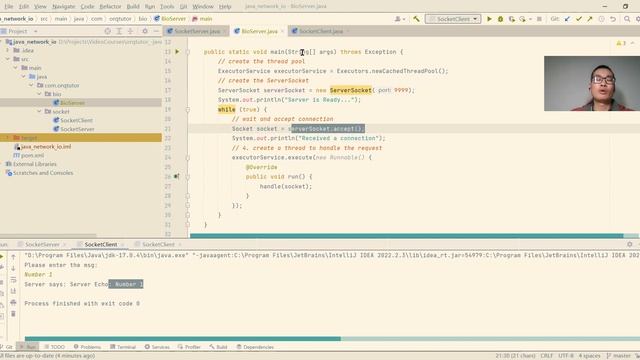
Task: Click the override gutter marker next to run()
Action: pos(176,177)
